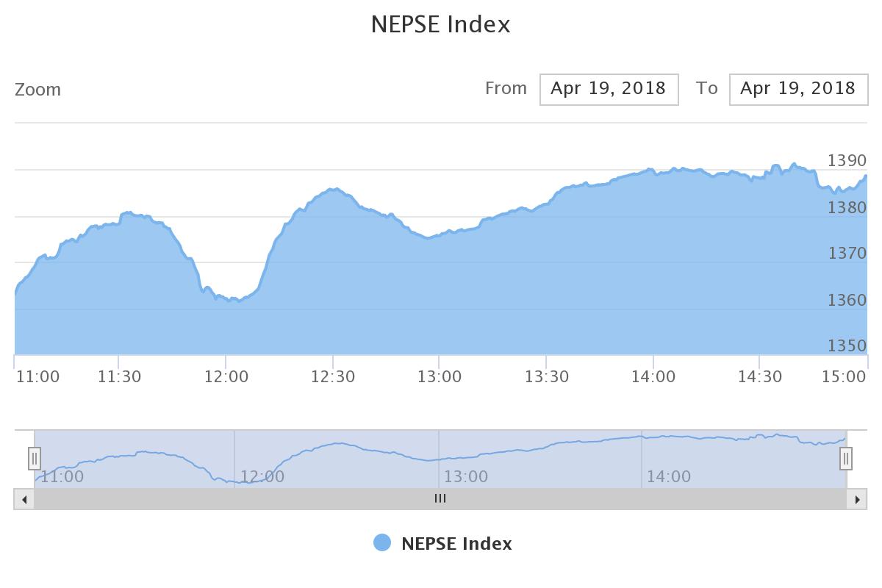This screenshot has height=588, width=882.
Task: Click the 14:00 label in the navigator
Action: coord(669,476)
